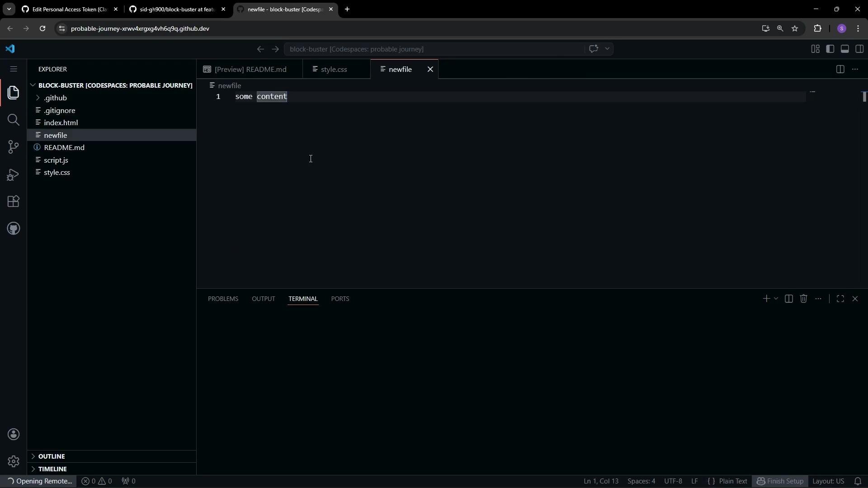
Task: Select the TERMINAL panel tab
Action: (303, 299)
